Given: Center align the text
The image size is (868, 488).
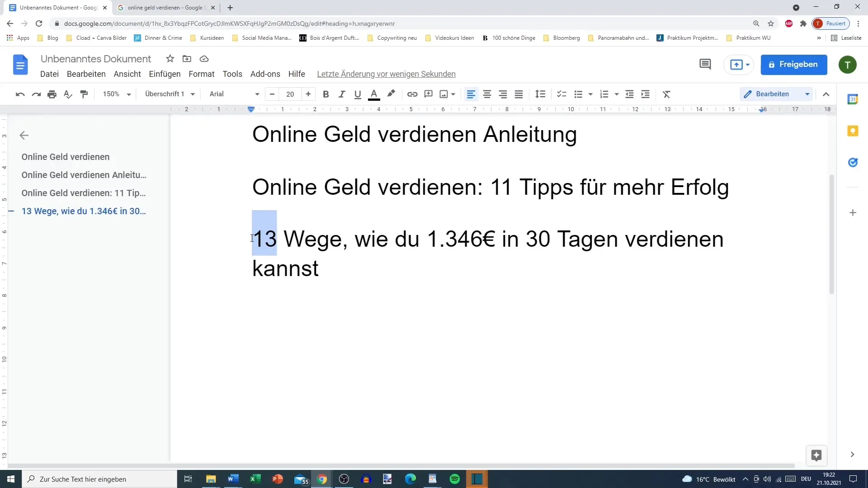Looking at the screenshot, I should pos(487,94).
